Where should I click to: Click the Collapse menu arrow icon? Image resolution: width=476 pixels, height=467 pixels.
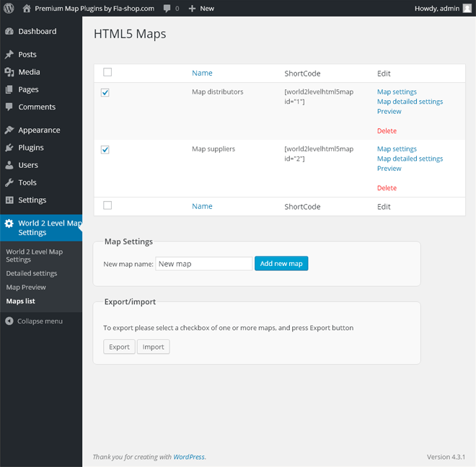(9, 321)
